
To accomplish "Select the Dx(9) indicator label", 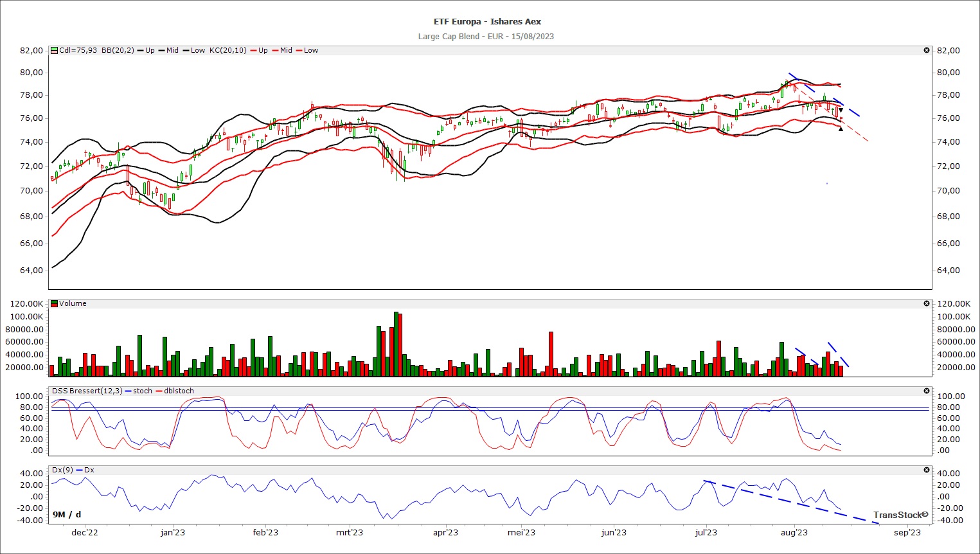I will pos(62,470).
